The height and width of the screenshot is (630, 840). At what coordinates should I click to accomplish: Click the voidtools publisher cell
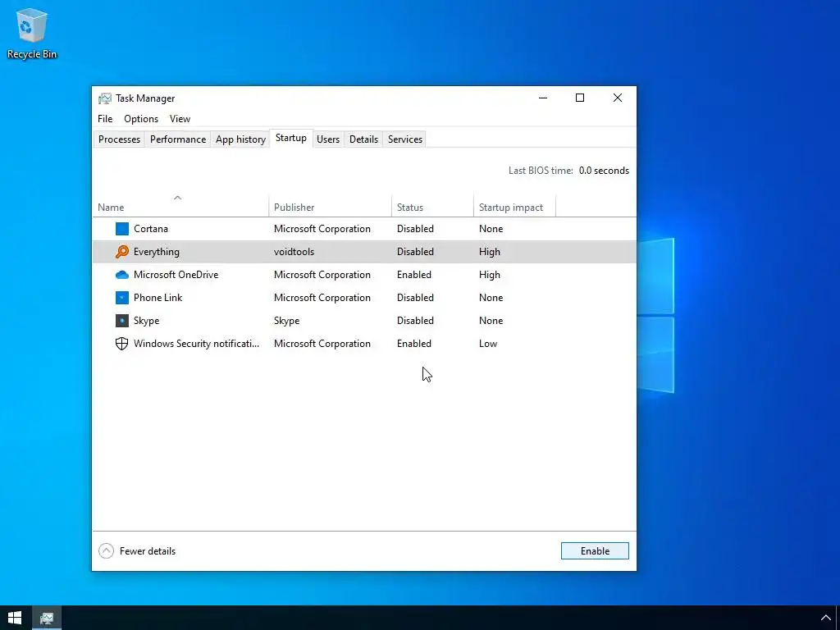point(294,252)
